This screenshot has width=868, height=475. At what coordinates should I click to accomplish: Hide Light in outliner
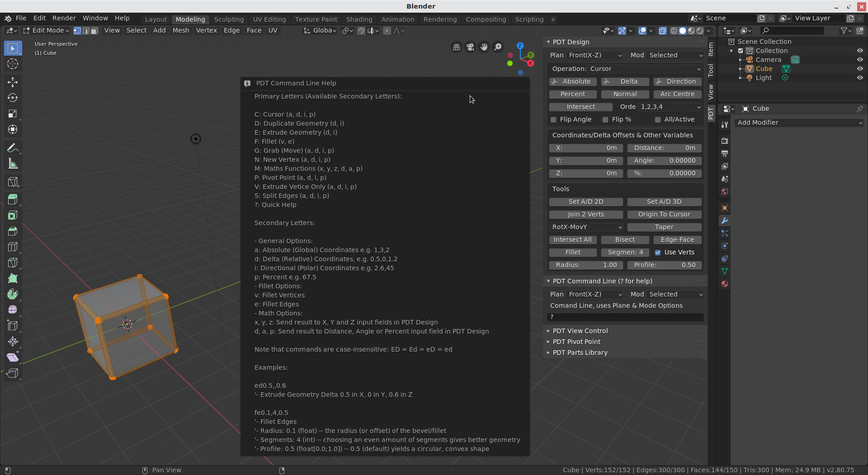(860, 78)
